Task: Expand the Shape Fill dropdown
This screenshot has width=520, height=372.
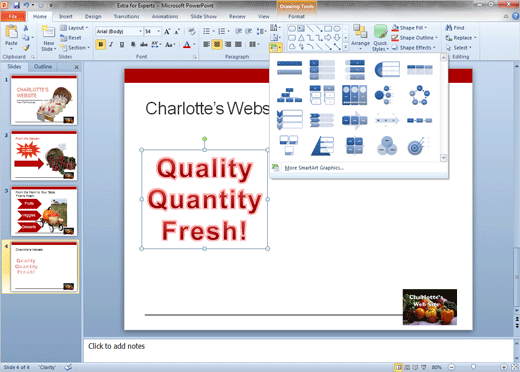Action: [x=426, y=28]
